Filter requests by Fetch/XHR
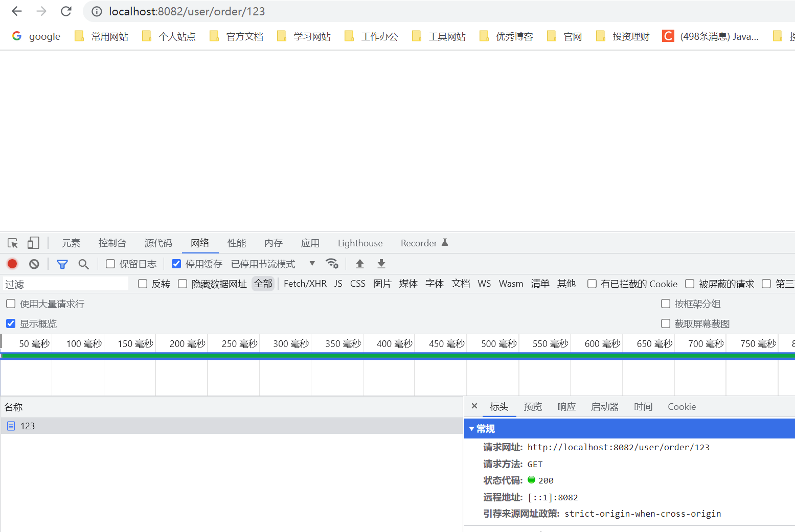 (x=305, y=284)
